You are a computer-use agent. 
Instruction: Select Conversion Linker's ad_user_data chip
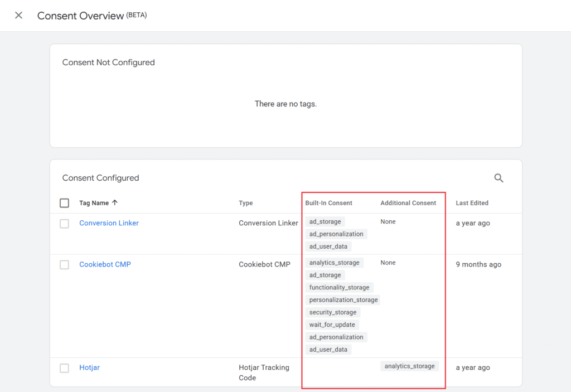[328, 246]
